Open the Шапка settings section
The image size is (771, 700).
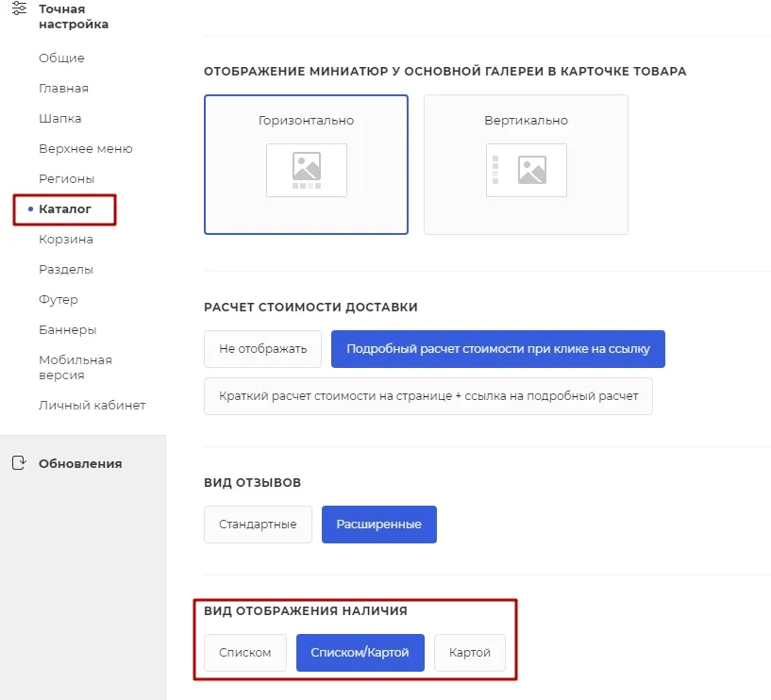60,119
